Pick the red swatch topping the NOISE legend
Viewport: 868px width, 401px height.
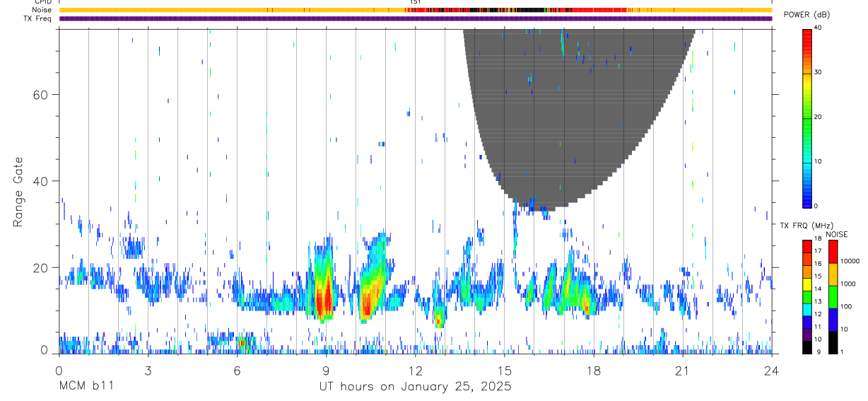(833, 251)
